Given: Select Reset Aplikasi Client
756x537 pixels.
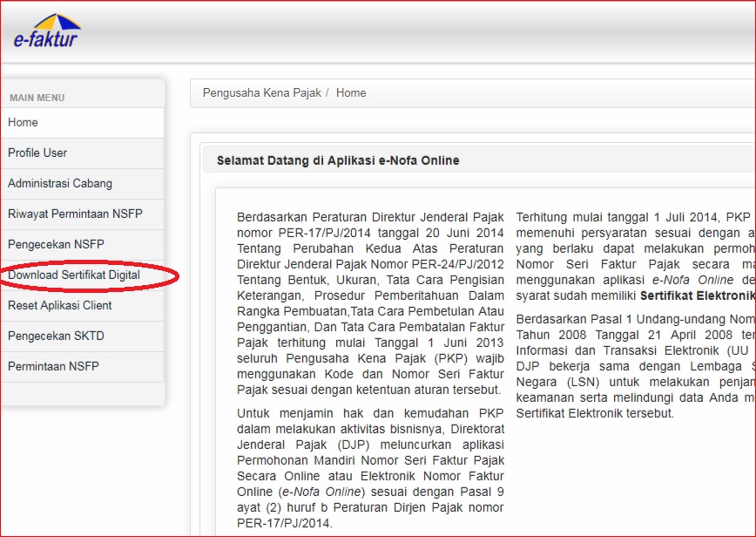Looking at the screenshot, I should 83,305.
